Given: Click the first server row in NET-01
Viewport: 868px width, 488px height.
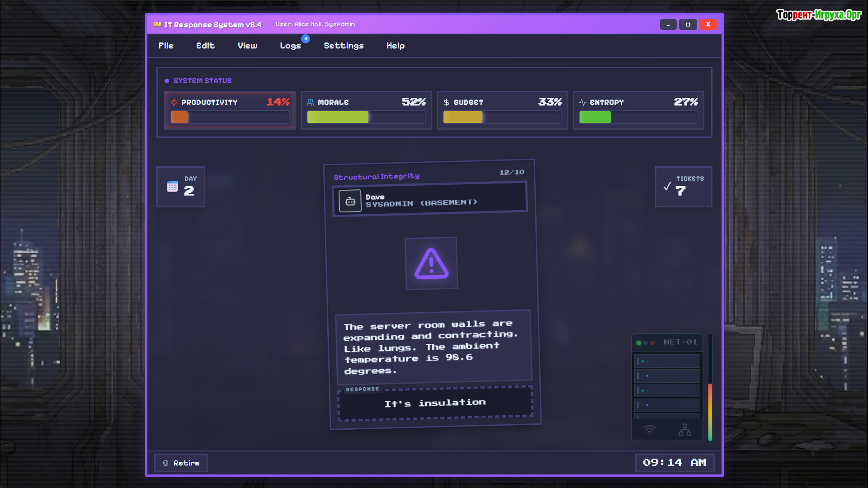Looking at the screenshot, I should [667, 361].
